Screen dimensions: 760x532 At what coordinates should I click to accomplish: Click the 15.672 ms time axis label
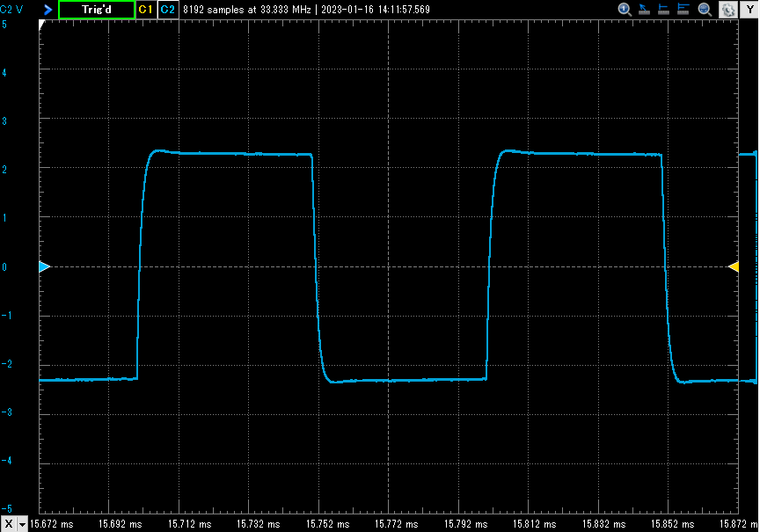pyautogui.click(x=51, y=524)
